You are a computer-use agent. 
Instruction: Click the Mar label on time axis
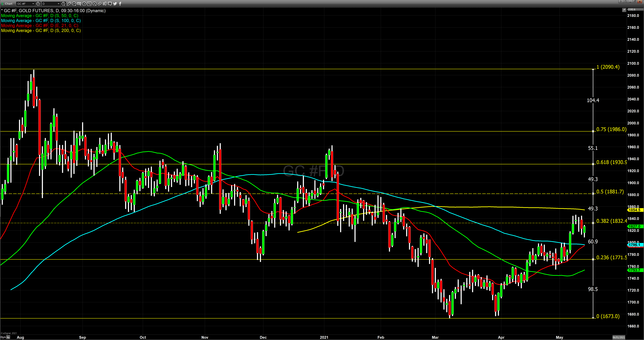point(435,337)
